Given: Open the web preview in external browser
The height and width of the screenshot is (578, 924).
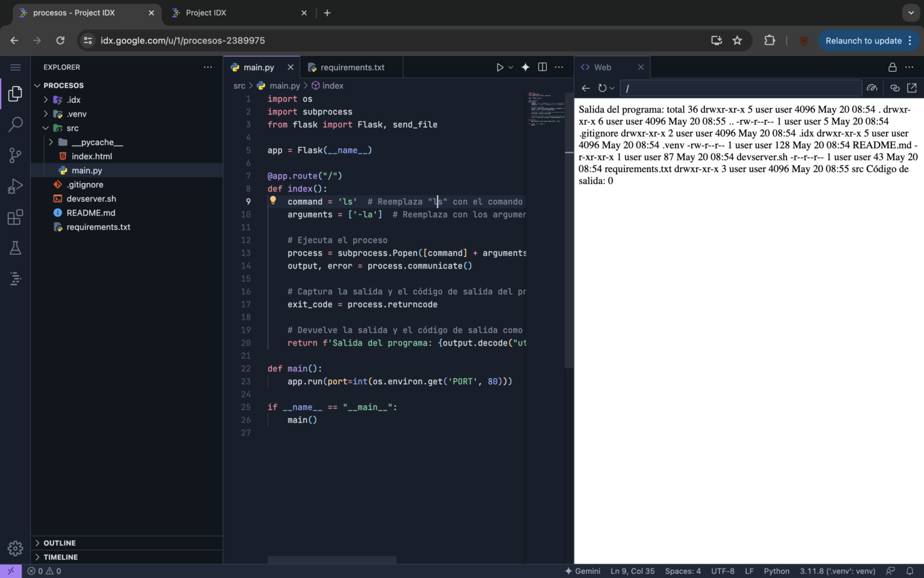Looking at the screenshot, I should tap(912, 87).
